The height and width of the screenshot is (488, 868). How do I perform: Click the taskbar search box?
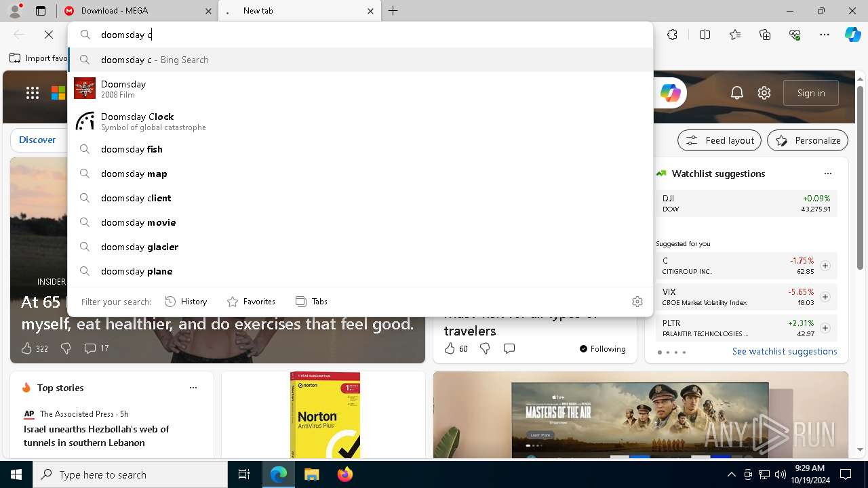click(130, 474)
